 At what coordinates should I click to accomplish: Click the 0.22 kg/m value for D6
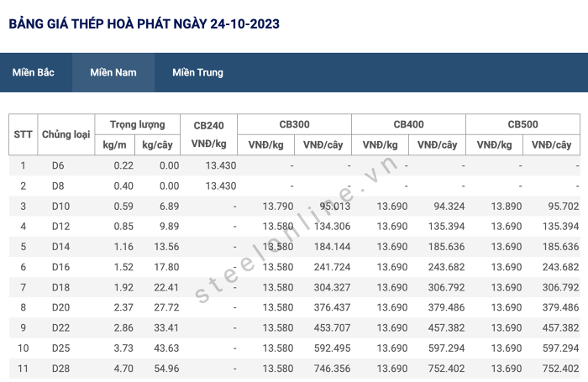tap(123, 165)
